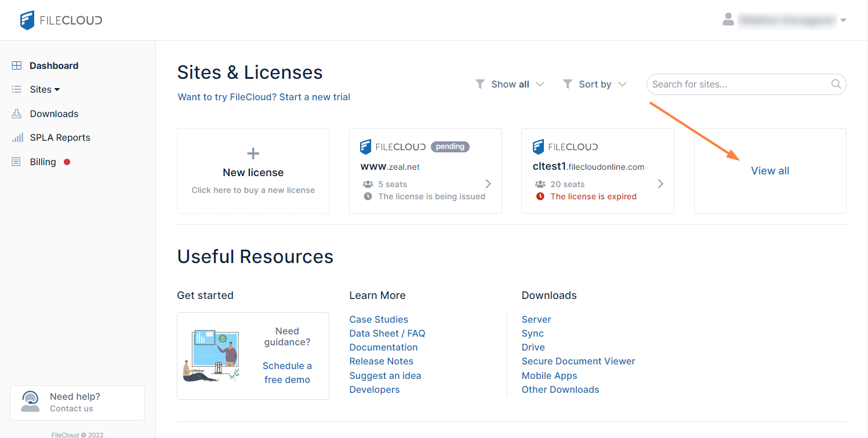Click the user profile avatar icon
The height and width of the screenshot is (438, 868).
click(x=728, y=19)
